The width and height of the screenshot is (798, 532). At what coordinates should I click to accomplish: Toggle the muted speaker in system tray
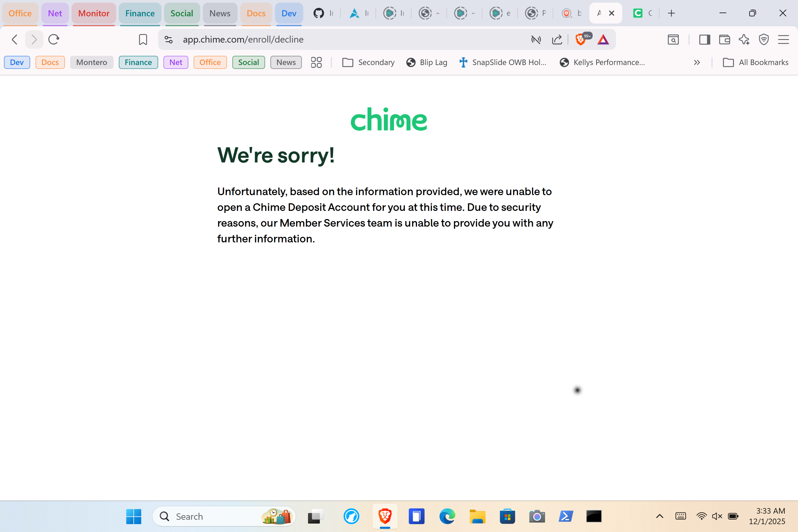[x=717, y=516]
